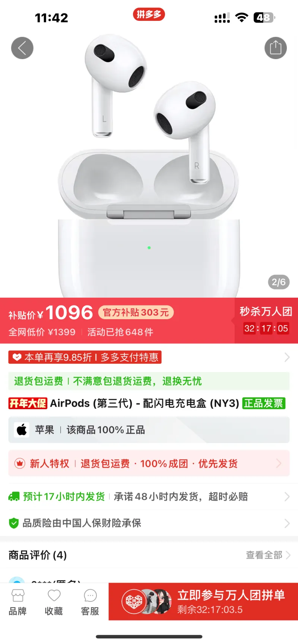
Task: Tap the green delivery truck icon
Action: click(x=14, y=497)
